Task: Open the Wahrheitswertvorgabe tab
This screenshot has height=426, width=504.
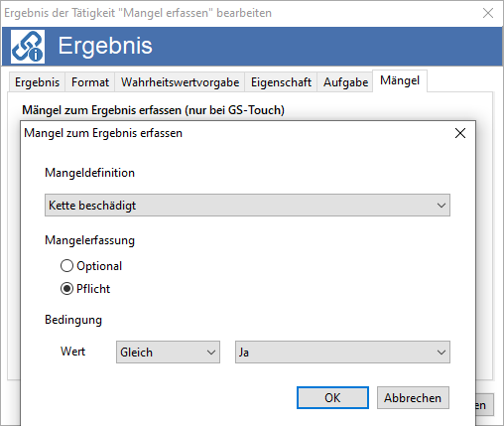Action: pos(180,82)
